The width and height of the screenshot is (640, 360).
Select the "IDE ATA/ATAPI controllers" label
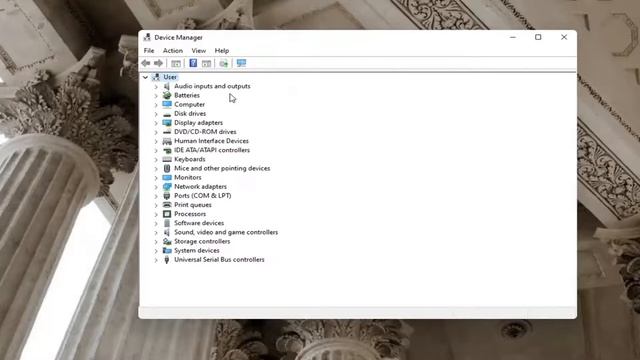[212, 150]
